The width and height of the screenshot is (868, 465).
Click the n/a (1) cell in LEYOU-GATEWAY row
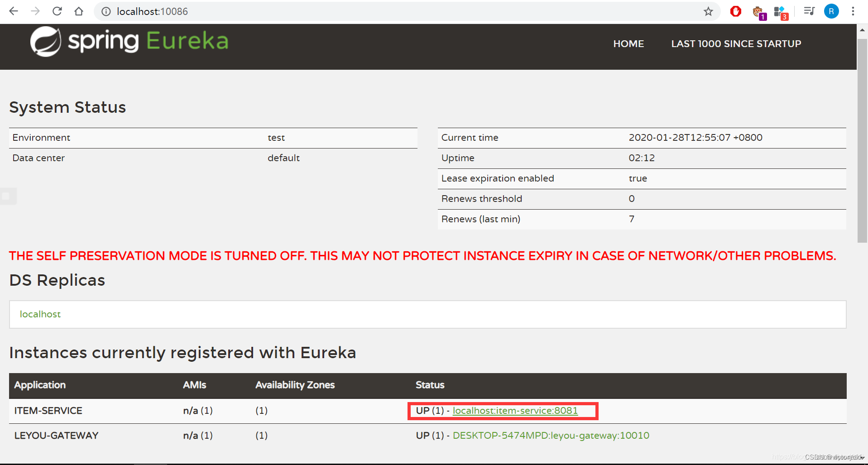pyautogui.click(x=198, y=436)
